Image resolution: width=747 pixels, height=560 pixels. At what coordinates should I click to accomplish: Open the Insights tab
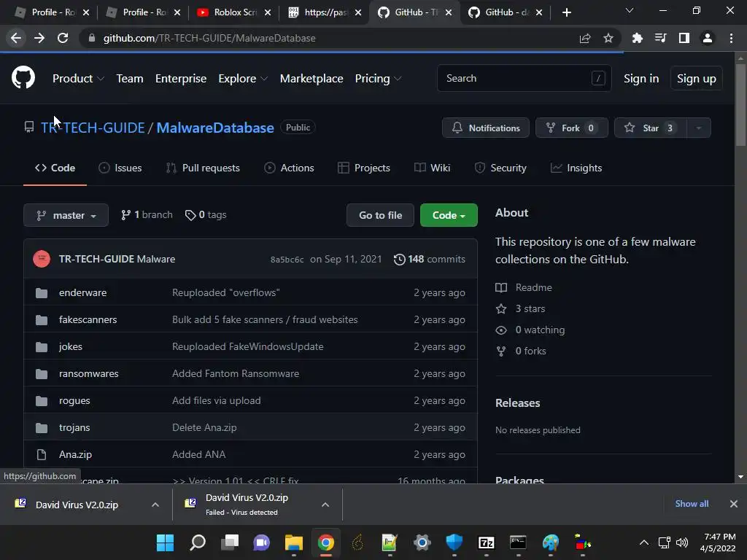coord(576,168)
